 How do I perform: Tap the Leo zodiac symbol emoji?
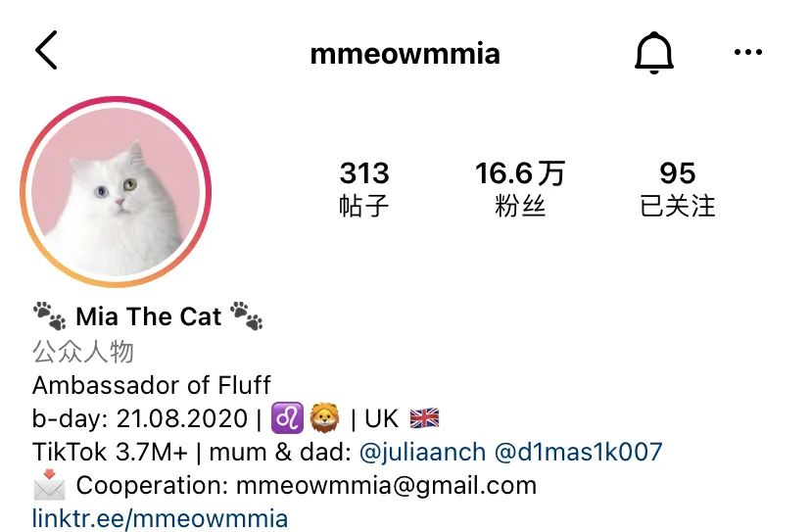[x=287, y=418]
